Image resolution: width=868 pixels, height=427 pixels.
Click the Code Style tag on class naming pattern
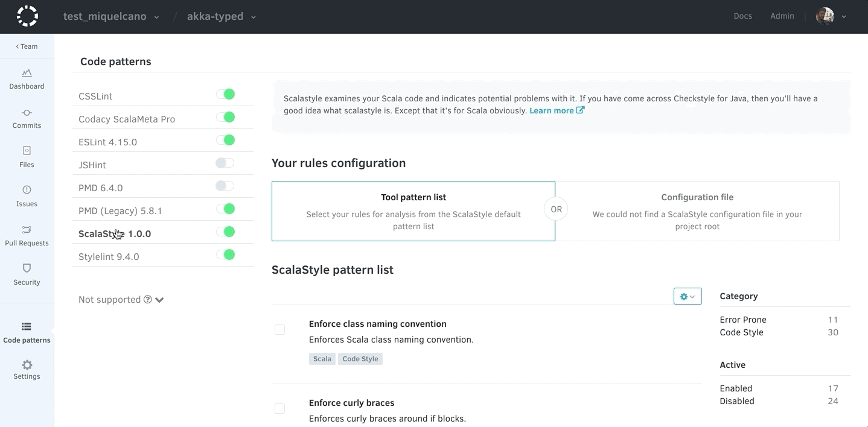[x=360, y=359]
